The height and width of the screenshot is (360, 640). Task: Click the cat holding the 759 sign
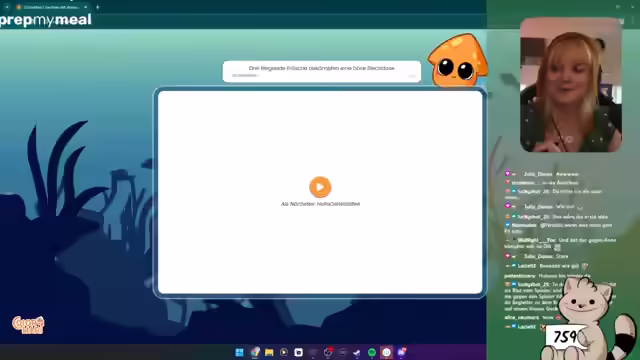coord(588,318)
